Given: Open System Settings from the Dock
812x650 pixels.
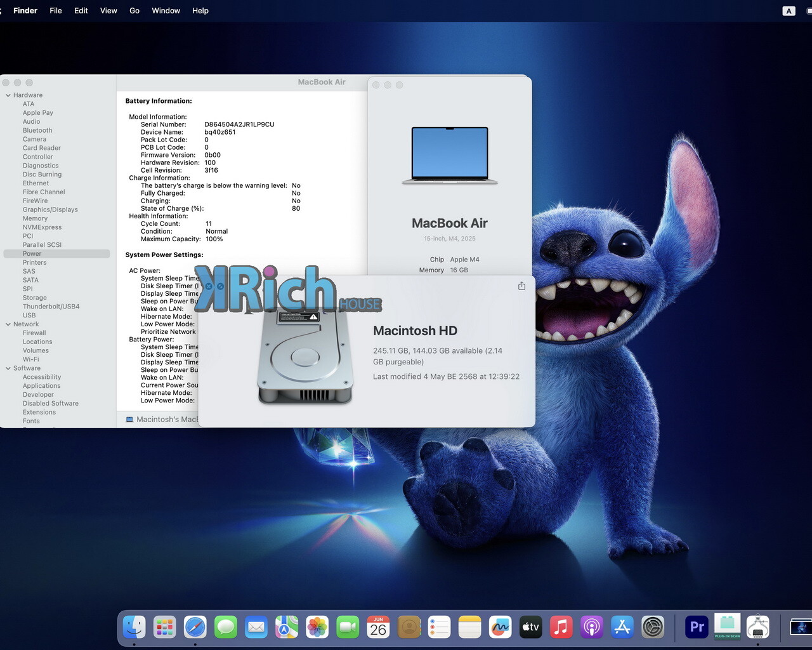Looking at the screenshot, I should (x=653, y=627).
